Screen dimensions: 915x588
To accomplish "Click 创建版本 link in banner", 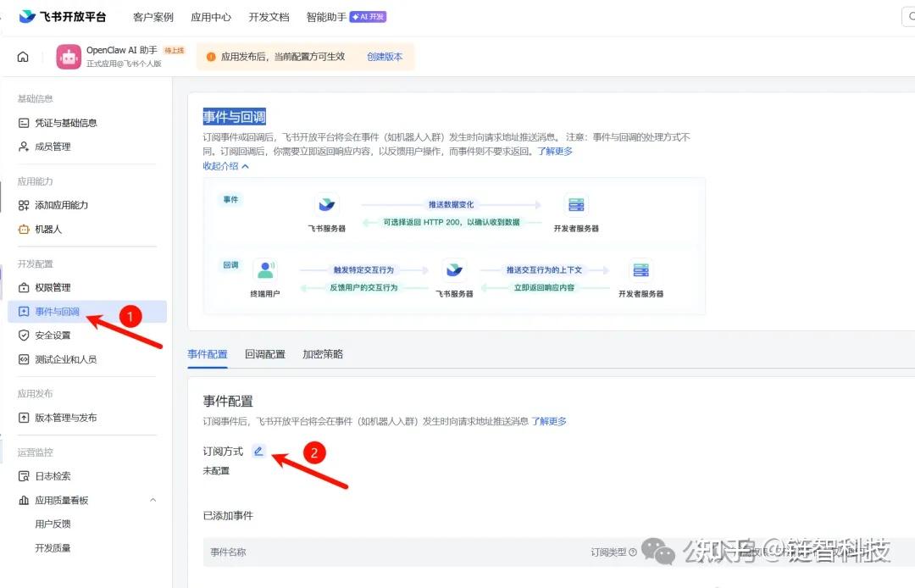I will pyautogui.click(x=385, y=57).
